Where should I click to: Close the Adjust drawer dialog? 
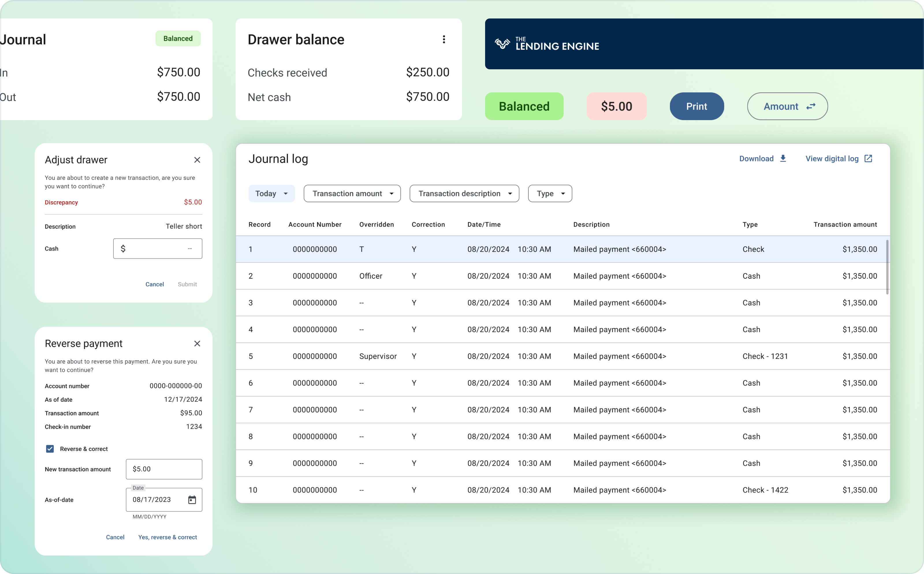197,160
